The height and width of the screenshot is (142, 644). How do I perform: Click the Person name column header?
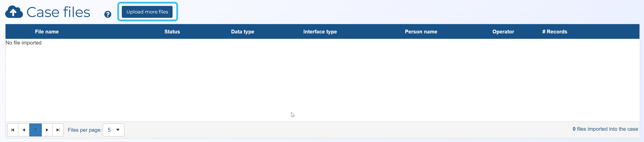click(421, 32)
